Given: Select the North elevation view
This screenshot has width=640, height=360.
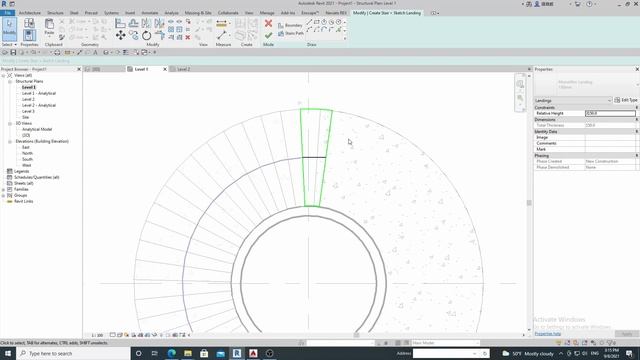Looking at the screenshot, I should pos(27,153).
